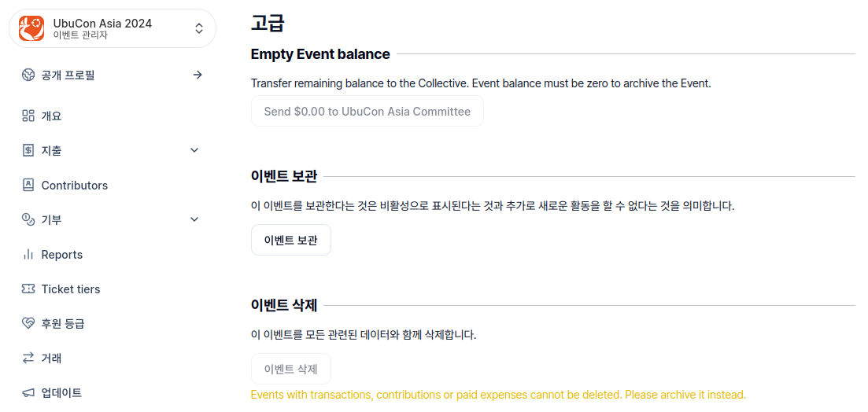Click the Reports bar chart icon
The height and width of the screenshot is (412, 868).
(28, 255)
